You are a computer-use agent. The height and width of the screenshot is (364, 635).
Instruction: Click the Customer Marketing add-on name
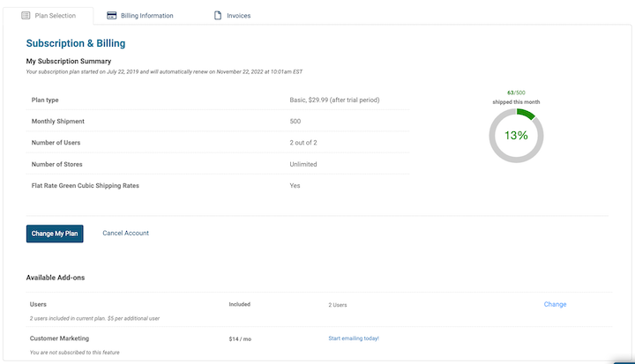click(x=59, y=338)
